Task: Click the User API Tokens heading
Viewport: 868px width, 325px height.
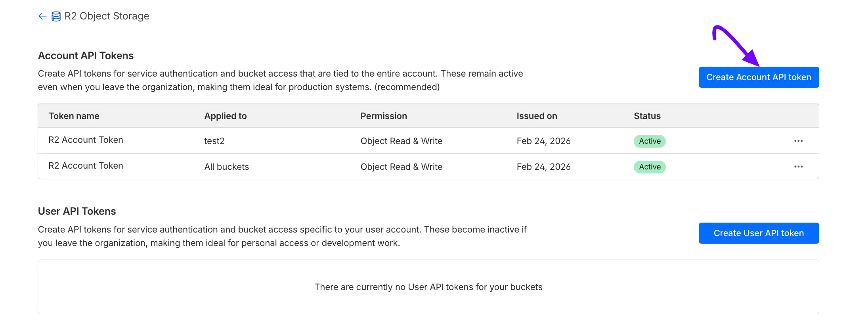Action: 77,211
